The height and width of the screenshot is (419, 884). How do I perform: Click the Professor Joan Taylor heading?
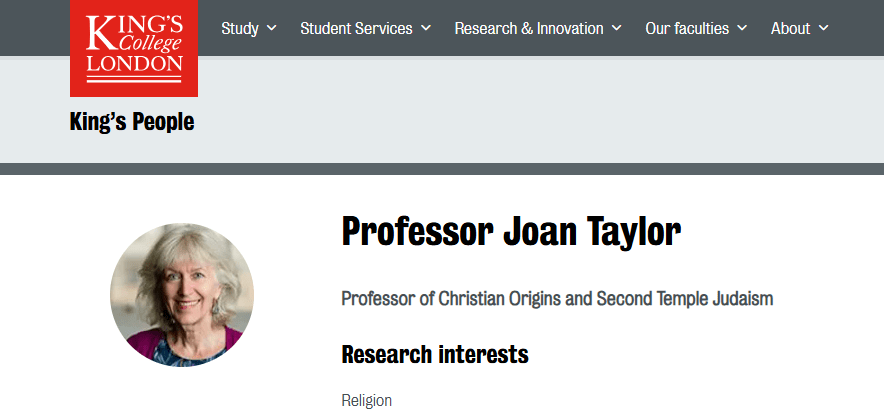tap(511, 232)
